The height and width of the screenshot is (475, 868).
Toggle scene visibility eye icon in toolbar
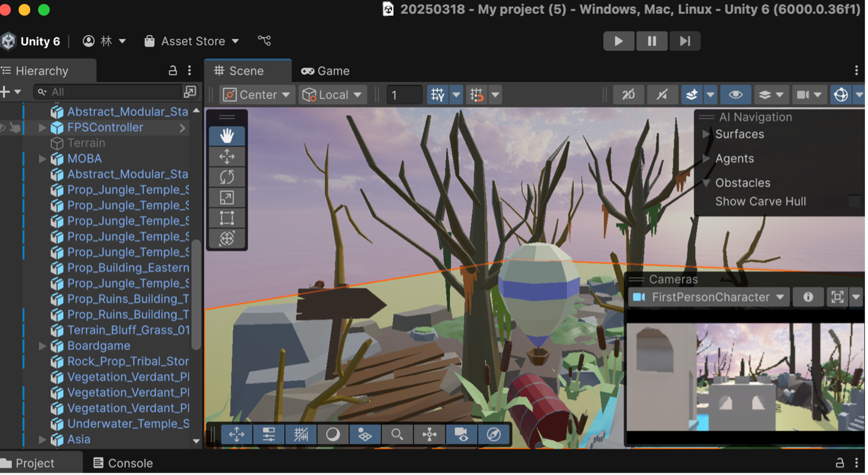point(735,95)
